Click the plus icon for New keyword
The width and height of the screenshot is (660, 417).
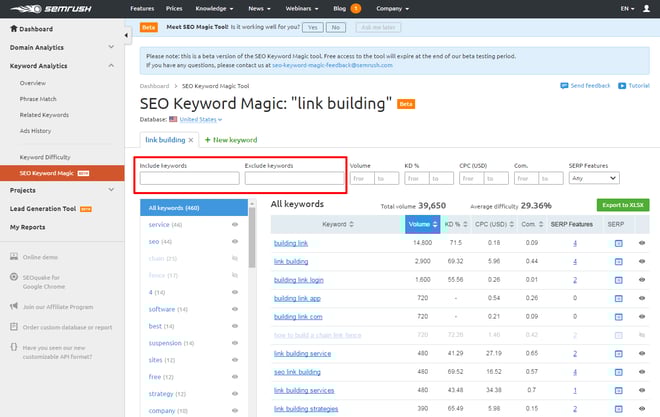208,140
